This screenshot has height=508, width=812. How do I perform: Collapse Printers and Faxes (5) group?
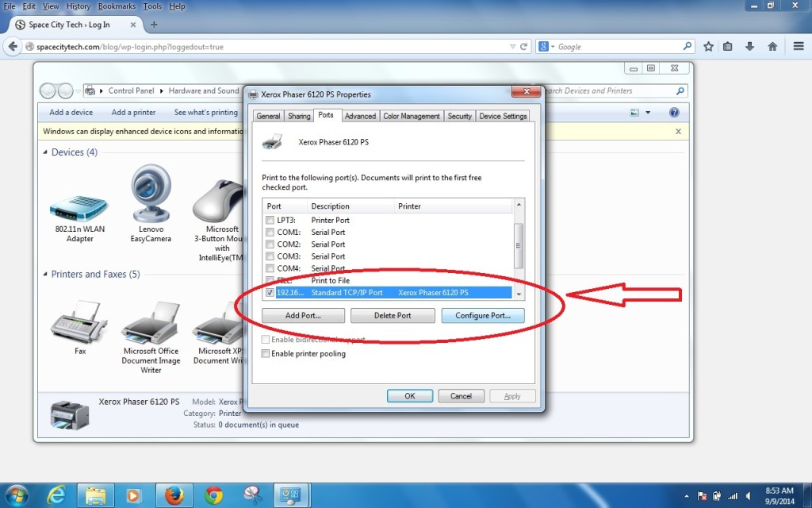point(45,274)
